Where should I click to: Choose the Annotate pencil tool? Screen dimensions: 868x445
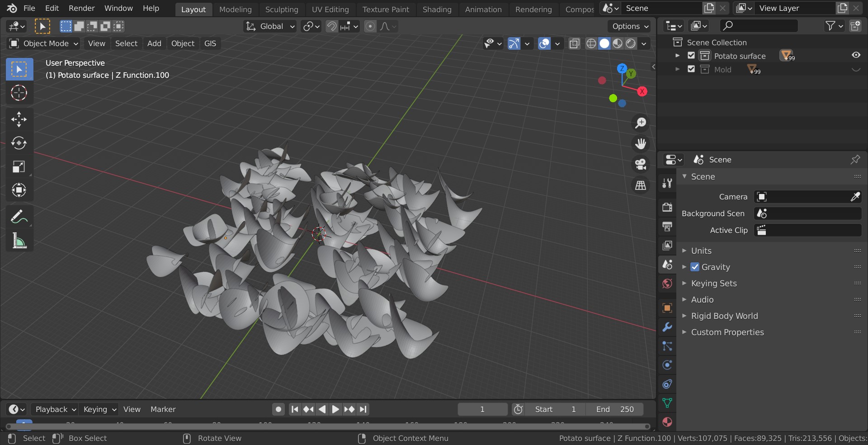(x=19, y=217)
